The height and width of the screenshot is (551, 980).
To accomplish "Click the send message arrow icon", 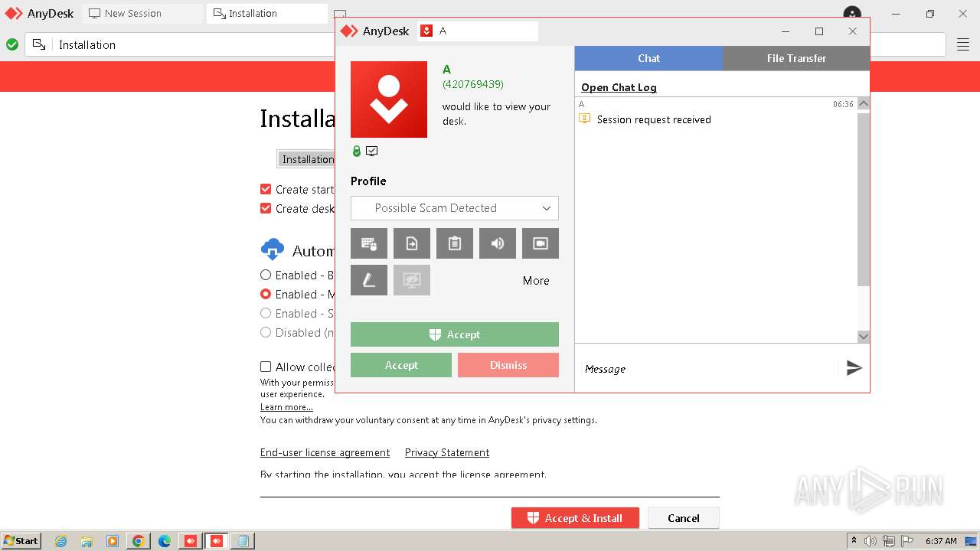I will click(x=854, y=369).
